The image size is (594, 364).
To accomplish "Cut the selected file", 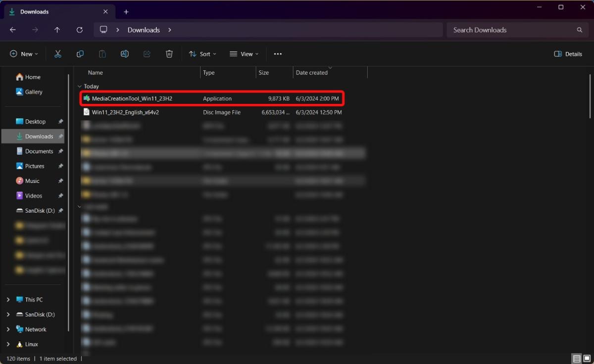I will pyautogui.click(x=57, y=54).
